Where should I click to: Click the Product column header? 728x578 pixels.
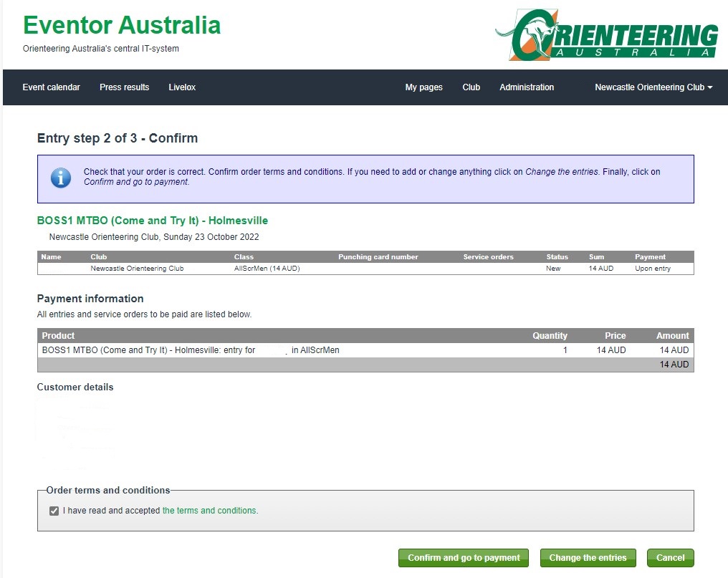[x=58, y=335]
